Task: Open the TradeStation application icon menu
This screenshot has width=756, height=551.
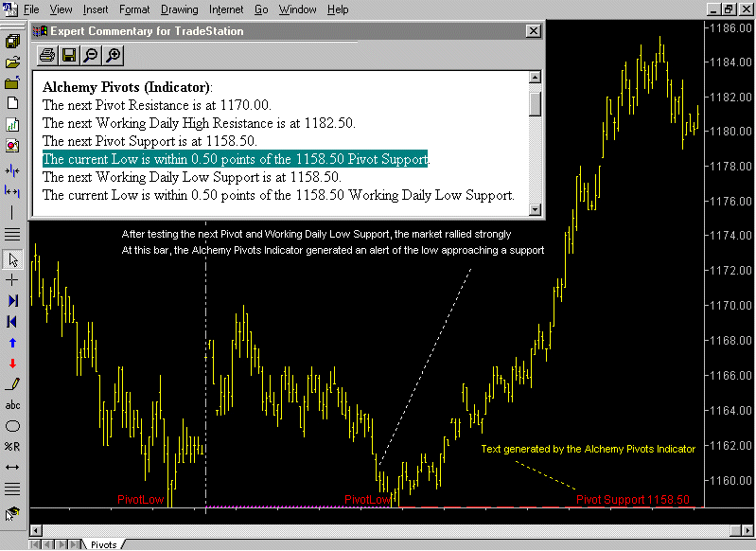Action: tap(9, 9)
